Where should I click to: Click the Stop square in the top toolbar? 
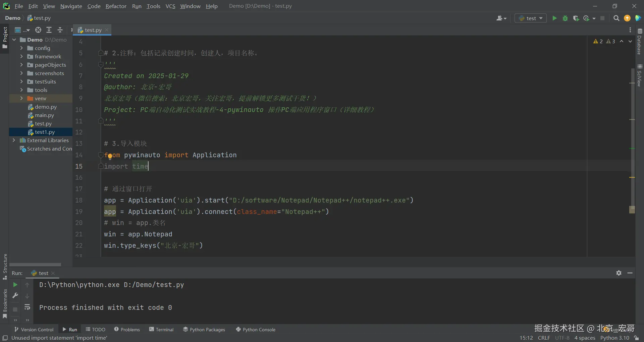tap(602, 18)
